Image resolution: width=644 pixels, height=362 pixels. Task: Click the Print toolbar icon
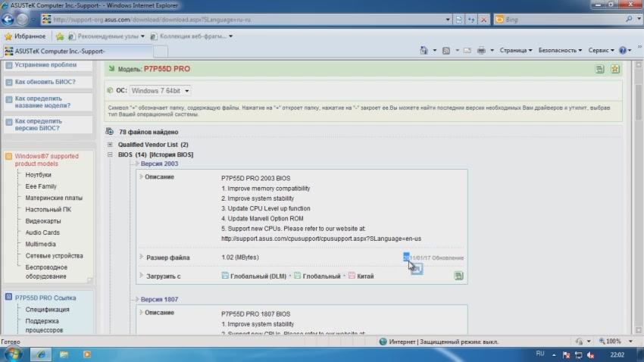click(481, 51)
